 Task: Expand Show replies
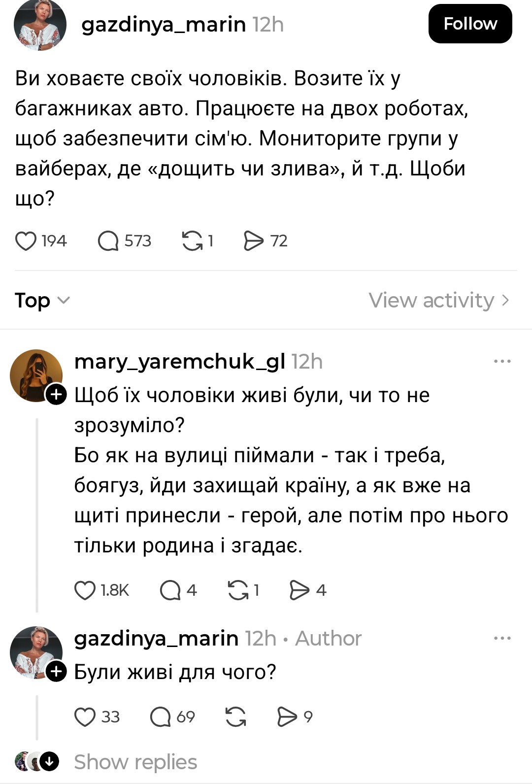[x=135, y=762]
